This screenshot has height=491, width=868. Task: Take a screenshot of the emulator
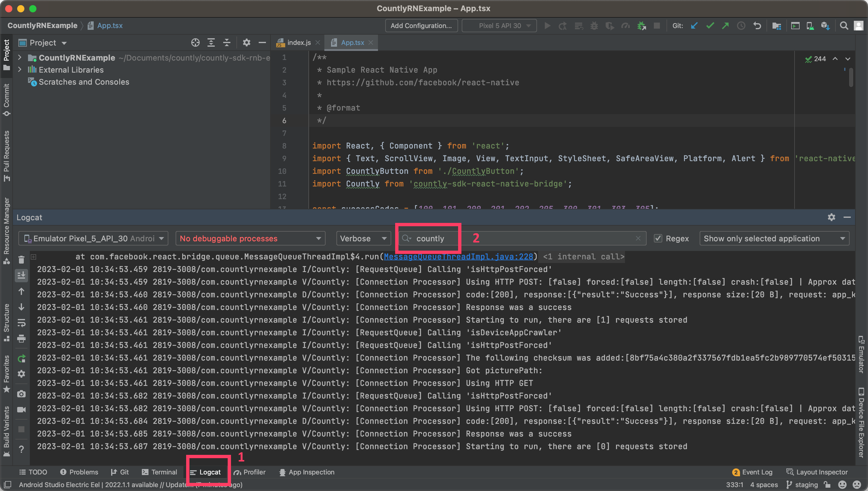(21, 393)
